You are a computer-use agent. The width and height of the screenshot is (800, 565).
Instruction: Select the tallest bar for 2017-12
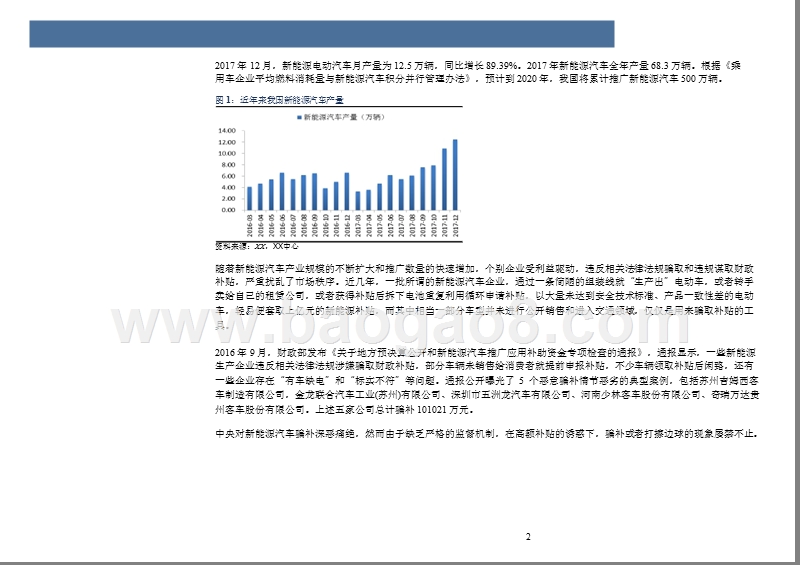click(x=455, y=175)
